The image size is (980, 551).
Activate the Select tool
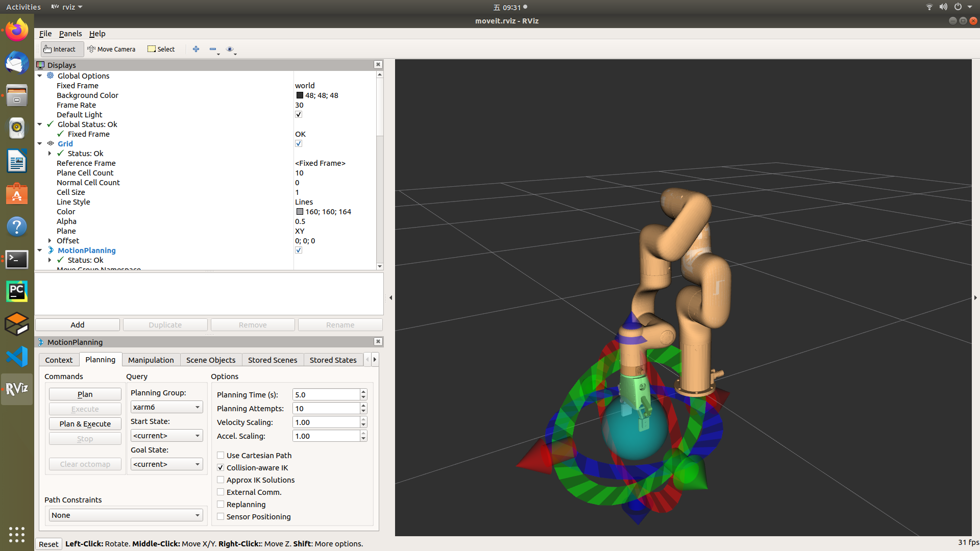coord(161,49)
